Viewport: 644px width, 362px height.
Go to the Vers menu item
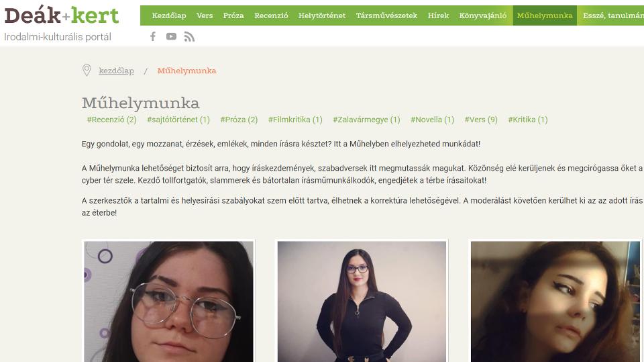point(205,15)
